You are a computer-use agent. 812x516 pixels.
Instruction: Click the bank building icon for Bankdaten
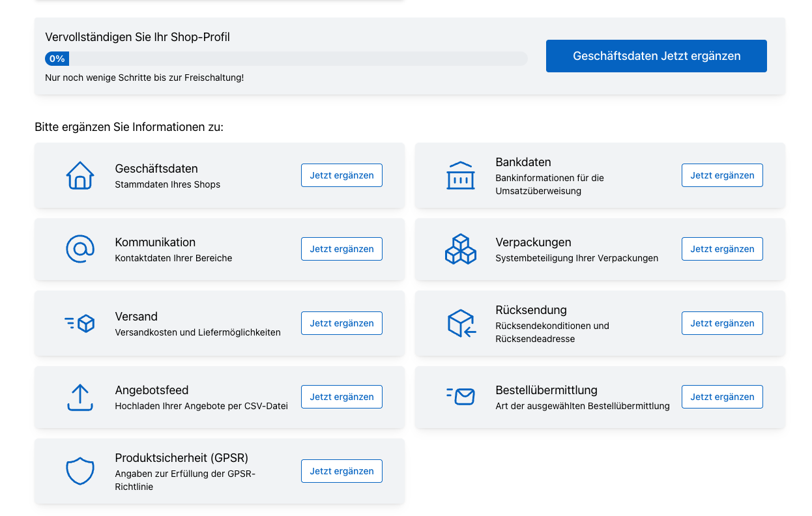click(461, 175)
